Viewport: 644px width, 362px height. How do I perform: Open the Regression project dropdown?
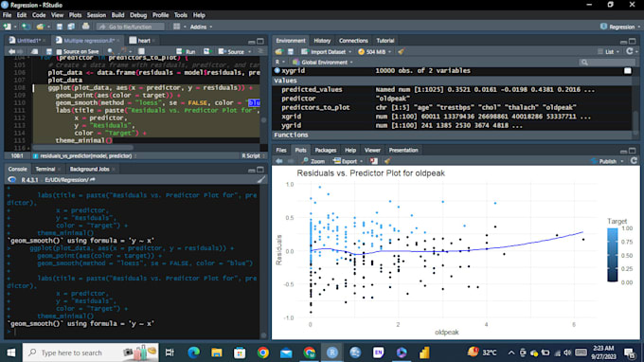tap(620, 27)
